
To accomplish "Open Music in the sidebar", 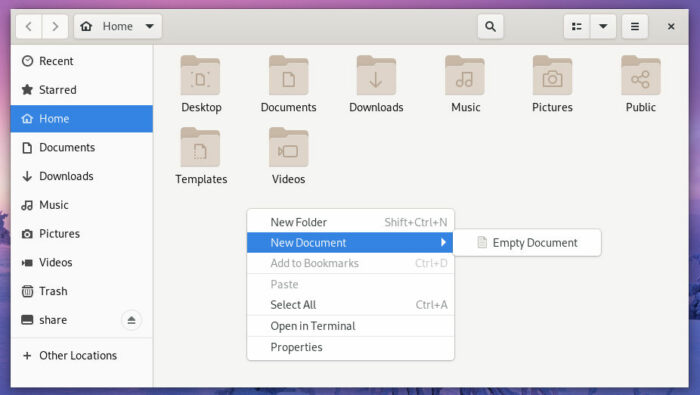I will (82, 205).
